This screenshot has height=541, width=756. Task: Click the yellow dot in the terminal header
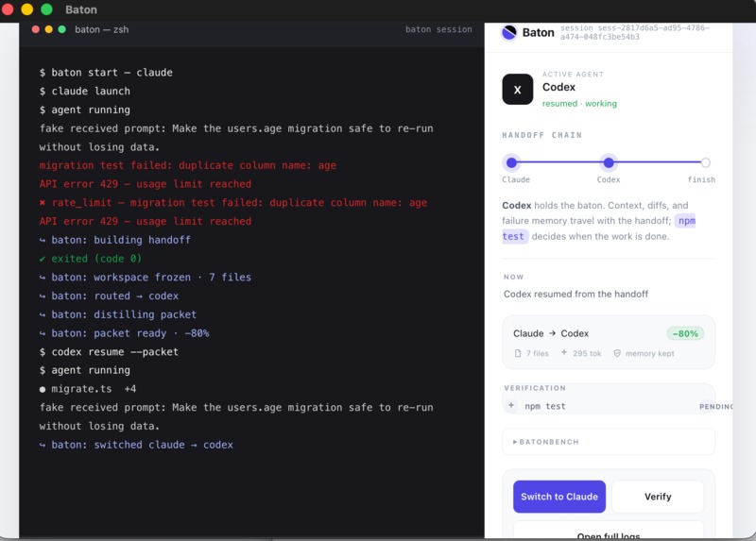49,29
